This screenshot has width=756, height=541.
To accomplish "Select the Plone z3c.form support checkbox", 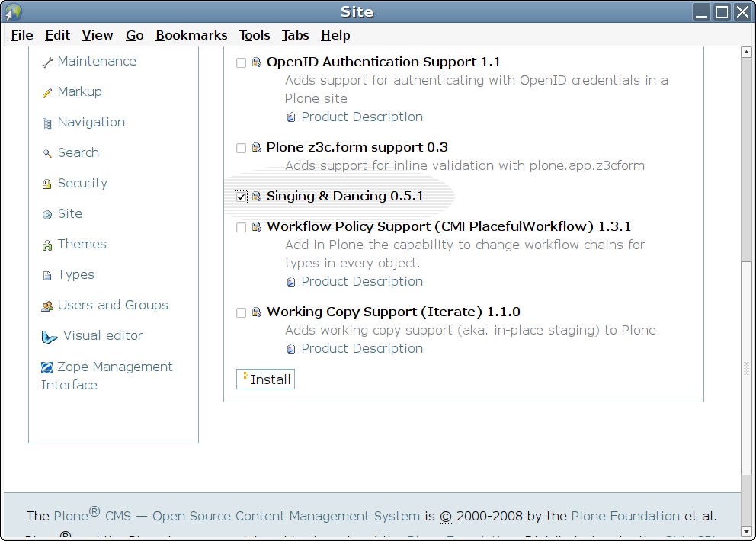I will [x=242, y=149].
